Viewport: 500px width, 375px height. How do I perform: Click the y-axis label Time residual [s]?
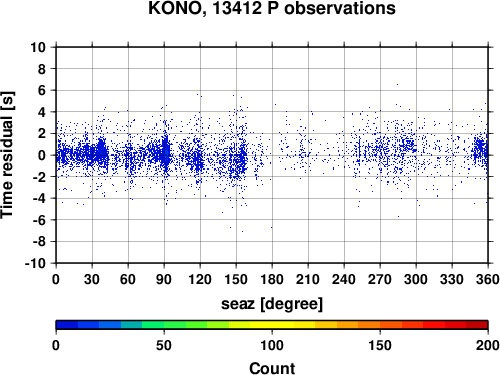click(x=7, y=155)
